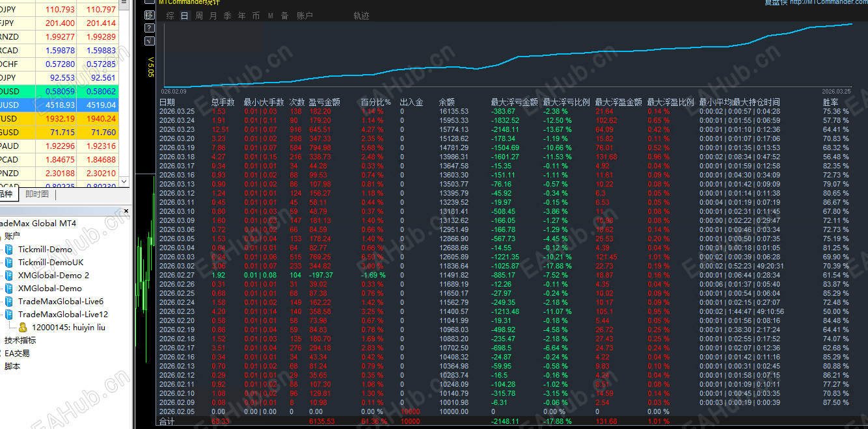The image size is (868, 429).
Task: Select the 年 yearly statistics view
Action: [241, 15]
